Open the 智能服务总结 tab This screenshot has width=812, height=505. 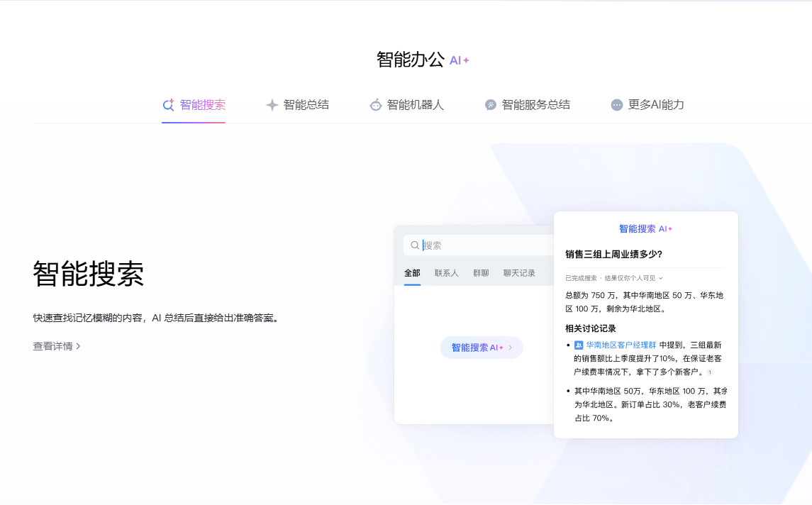[527, 105]
